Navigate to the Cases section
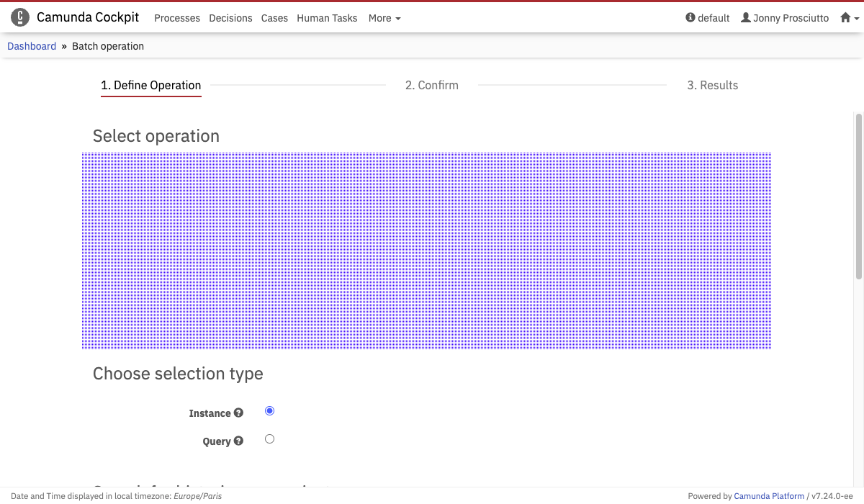Image resolution: width=864 pixels, height=504 pixels. [x=274, y=18]
